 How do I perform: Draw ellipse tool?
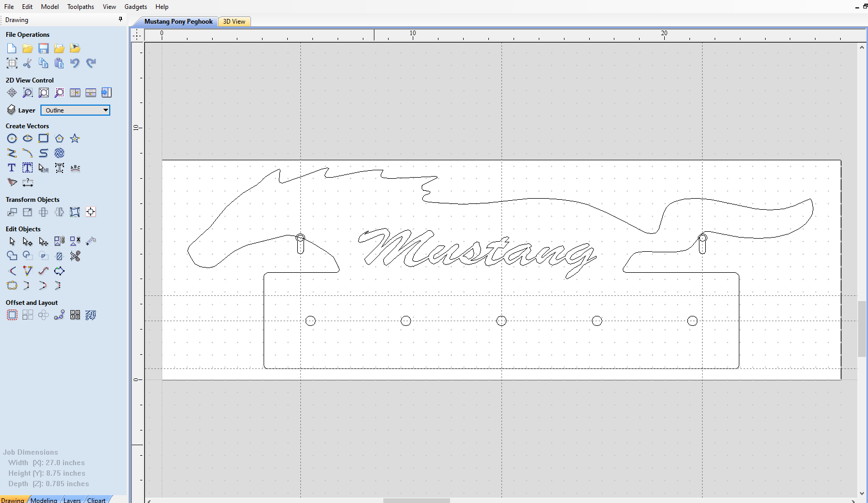click(27, 138)
